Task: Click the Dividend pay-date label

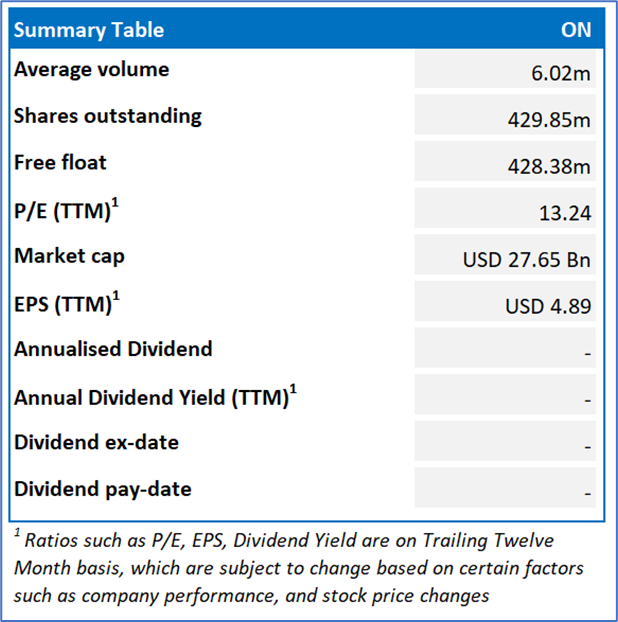Action: coord(102,489)
